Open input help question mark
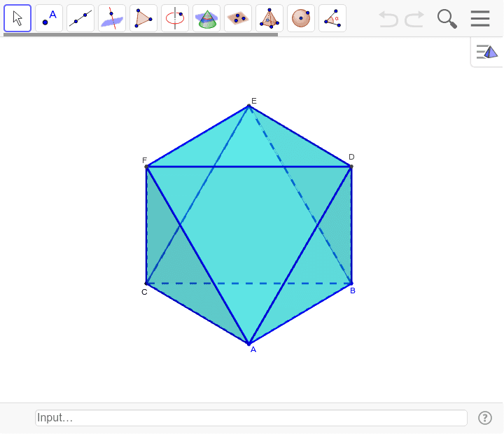 484,418
